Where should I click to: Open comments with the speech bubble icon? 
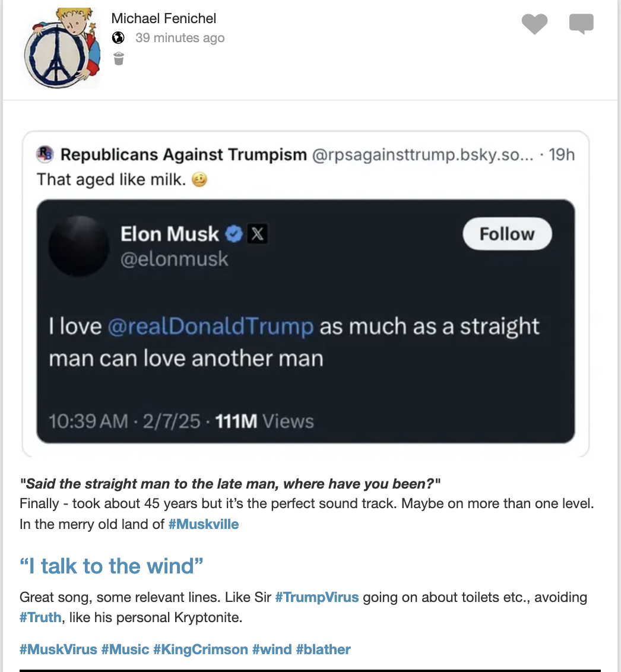pyautogui.click(x=581, y=24)
